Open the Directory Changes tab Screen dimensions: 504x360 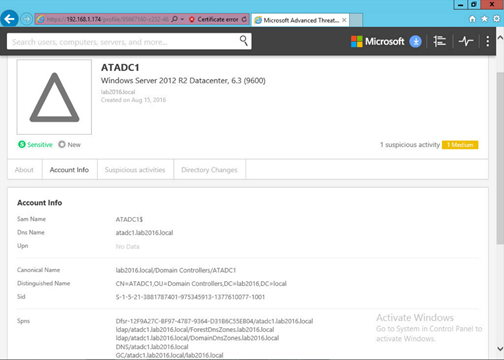pyautogui.click(x=209, y=170)
